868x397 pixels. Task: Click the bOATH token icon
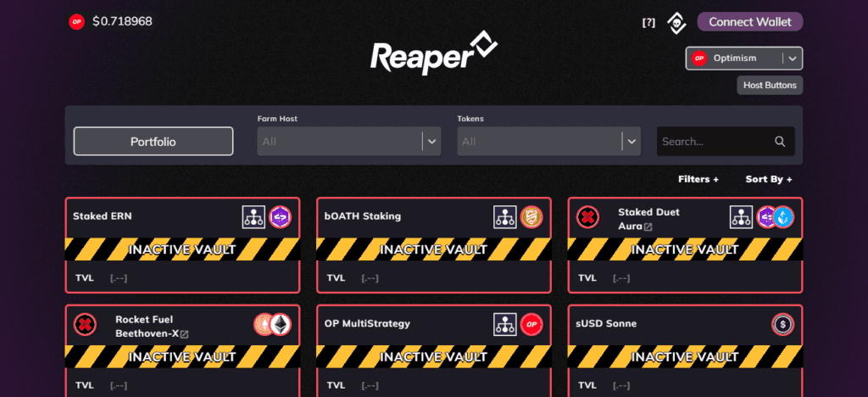531,217
